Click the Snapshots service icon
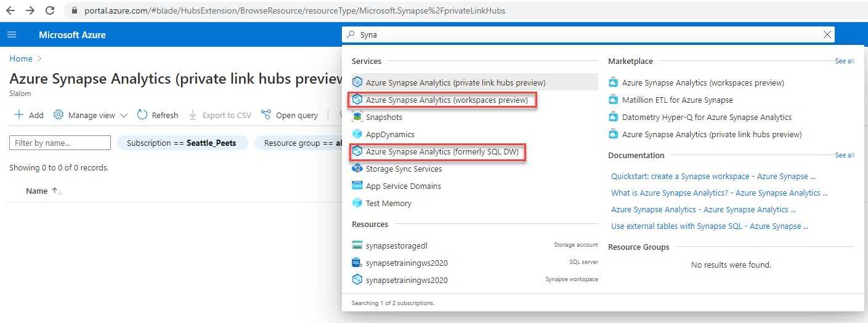Image resolution: width=868 pixels, height=323 pixels. [357, 117]
